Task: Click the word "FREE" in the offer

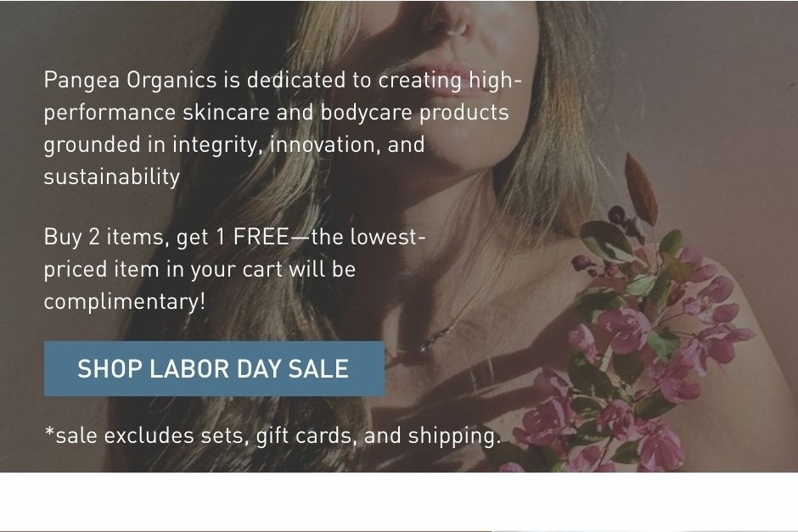Action: click(x=261, y=237)
